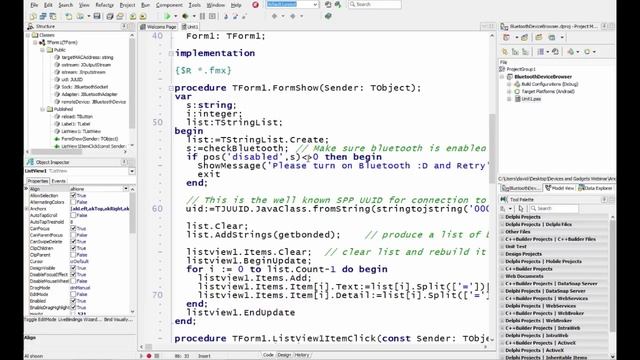
Task: Open the Run button dropdown arrow
Action: [x=176, y=16]
